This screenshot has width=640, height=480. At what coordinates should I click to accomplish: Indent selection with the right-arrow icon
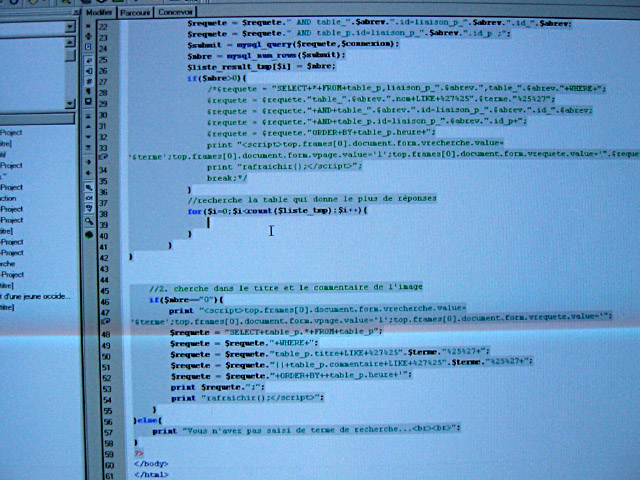88,162
